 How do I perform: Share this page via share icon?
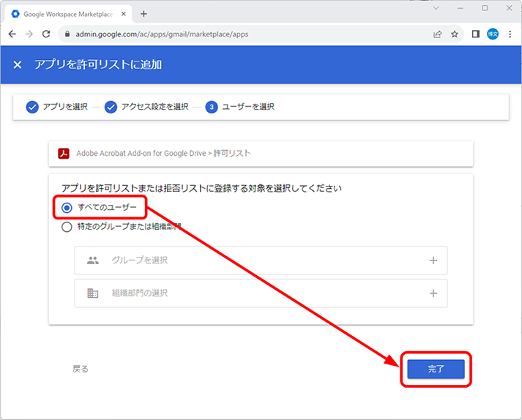[438, 34]
